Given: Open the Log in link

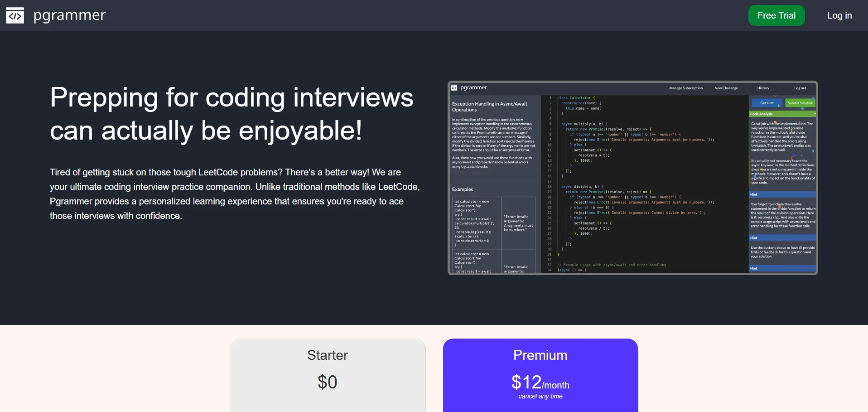Looking at the screenshot, I should click(x=839, y=15).
